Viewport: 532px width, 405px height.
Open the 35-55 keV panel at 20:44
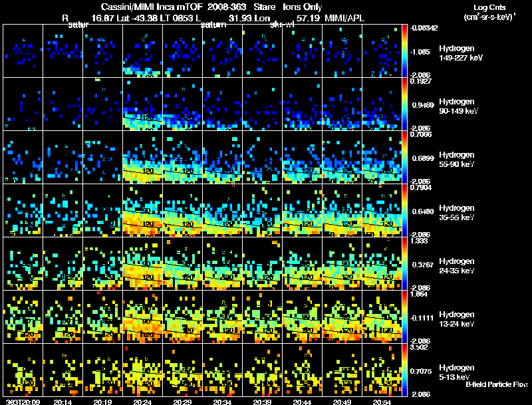coord(303,211)
